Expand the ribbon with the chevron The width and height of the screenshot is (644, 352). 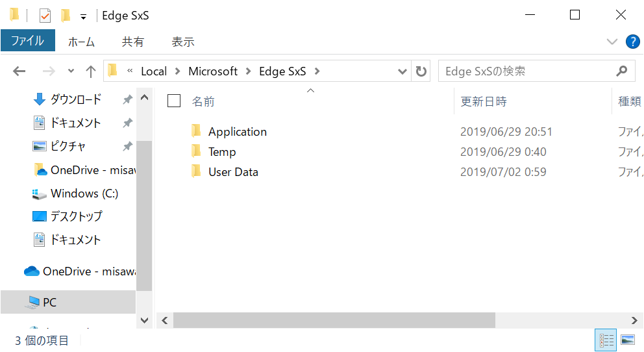pyautogui.click(x=612, y=42)
